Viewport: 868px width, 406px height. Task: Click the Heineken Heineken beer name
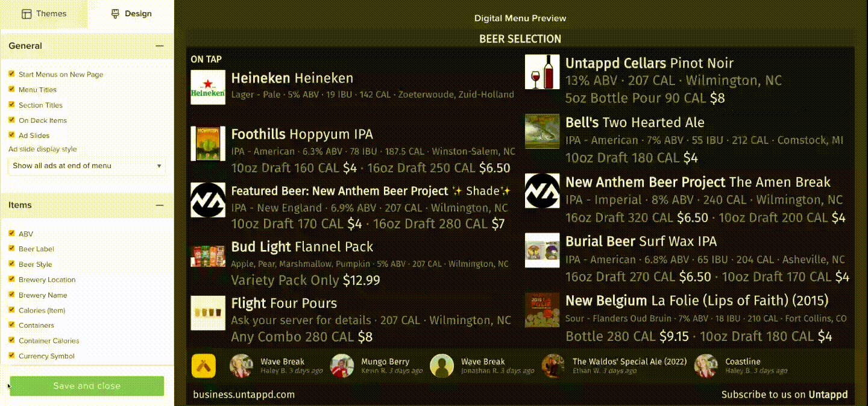[x=292, y=78]
